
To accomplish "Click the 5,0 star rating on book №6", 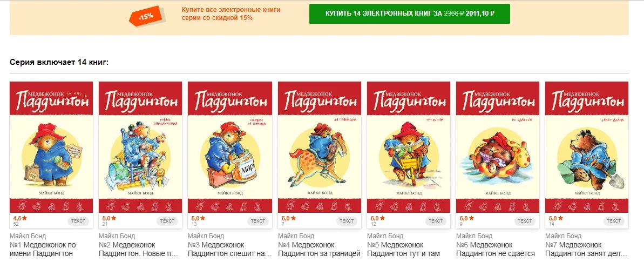I will [x=466, y=218].
